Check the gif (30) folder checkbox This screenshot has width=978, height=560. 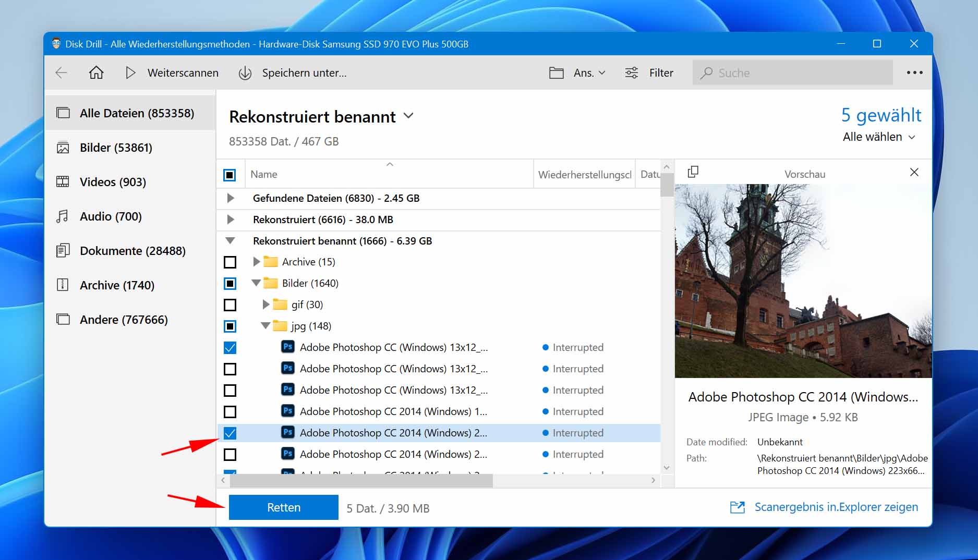pyautogui.click(x=230, y=305)
